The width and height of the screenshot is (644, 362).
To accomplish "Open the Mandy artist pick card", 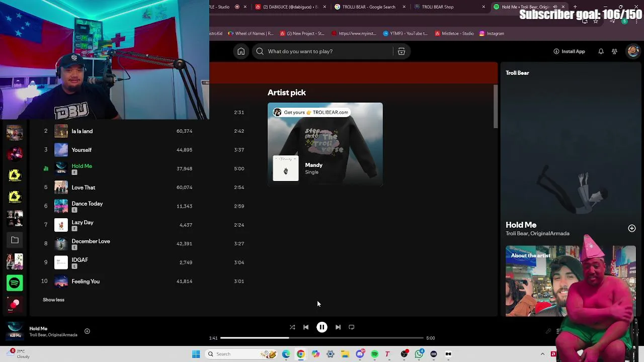I will coord(325,144).
